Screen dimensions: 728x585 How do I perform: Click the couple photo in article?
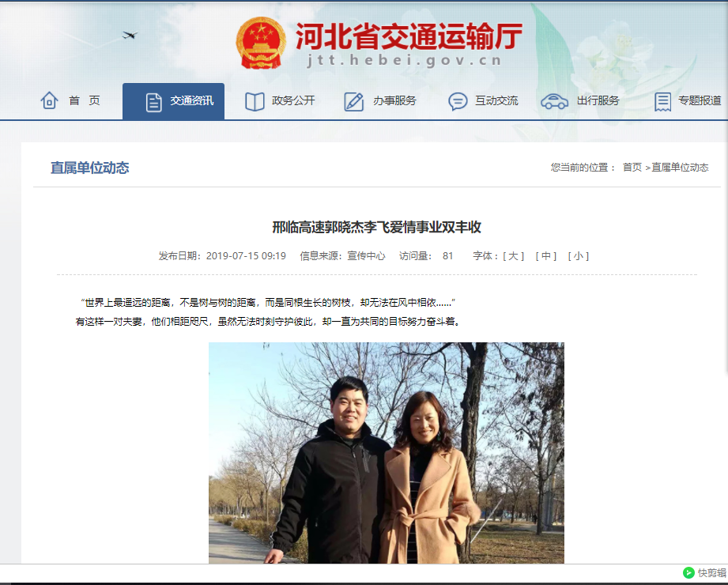[387, 453]
